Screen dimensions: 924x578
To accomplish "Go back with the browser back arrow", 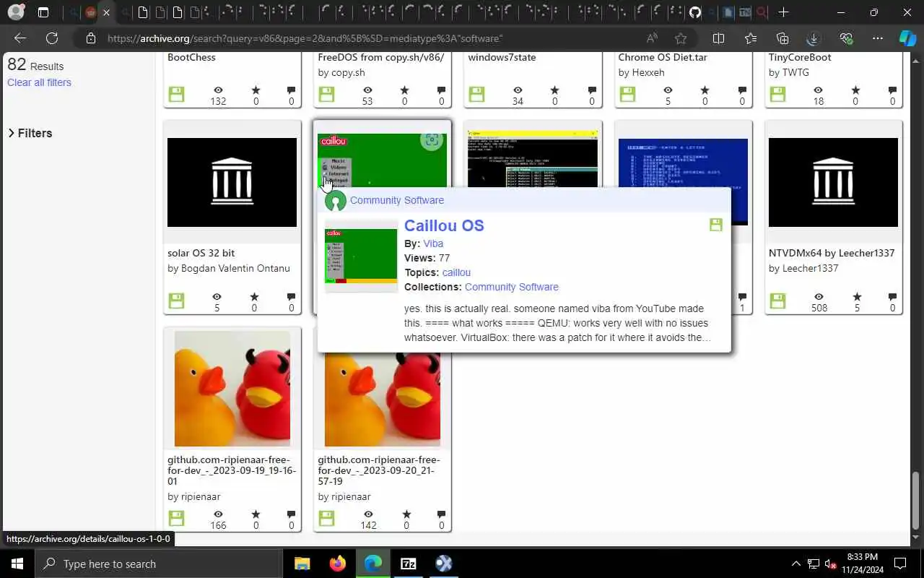I will (x=20, y=38).
